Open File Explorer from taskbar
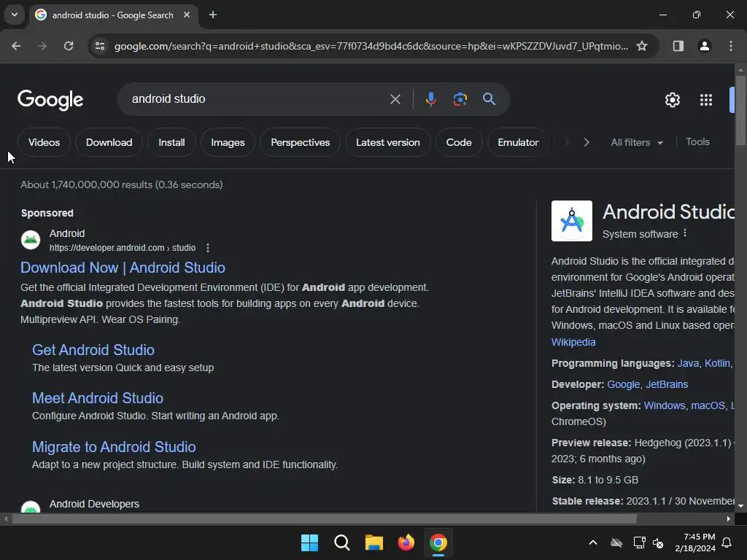 click(x=374, y=542)
